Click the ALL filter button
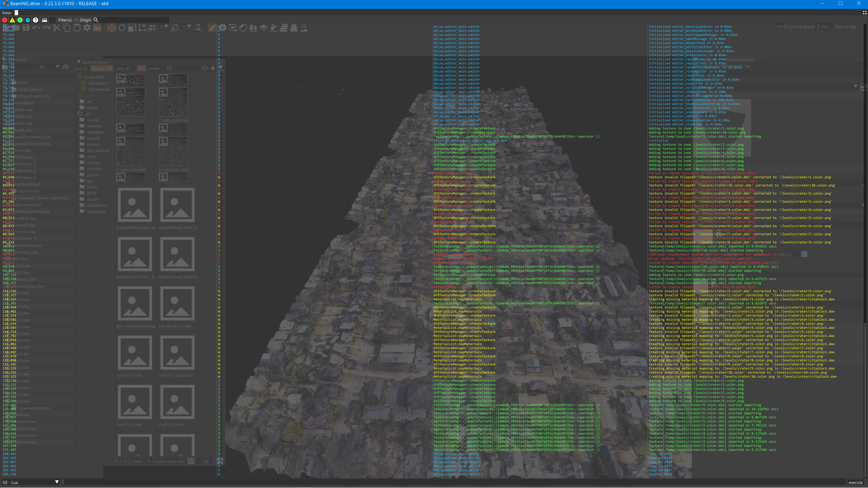Viewport: 868px width, 488px height. click(x=142, y=68)
